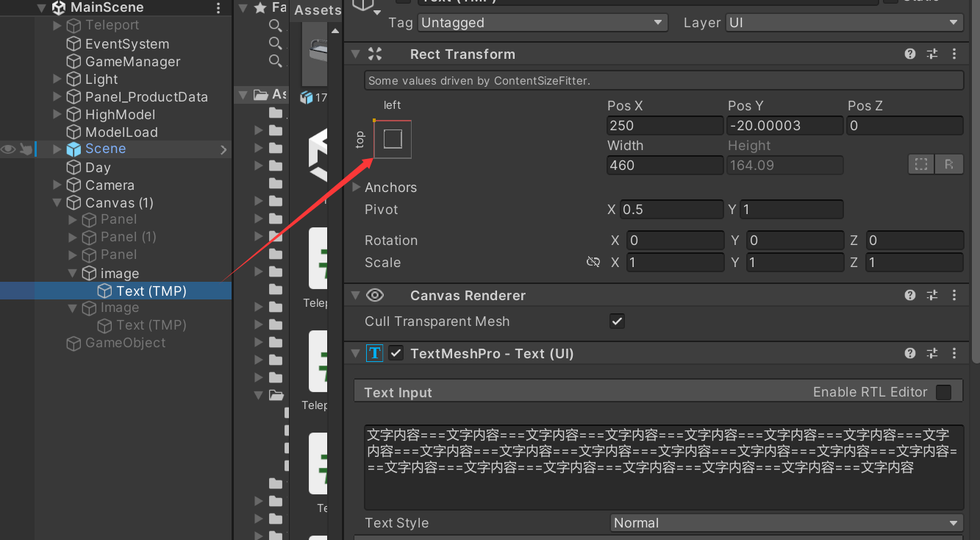This screenshot has width=980, height=540.
Task: Expand the Panel_ProductData arrow
Action: 57,97
